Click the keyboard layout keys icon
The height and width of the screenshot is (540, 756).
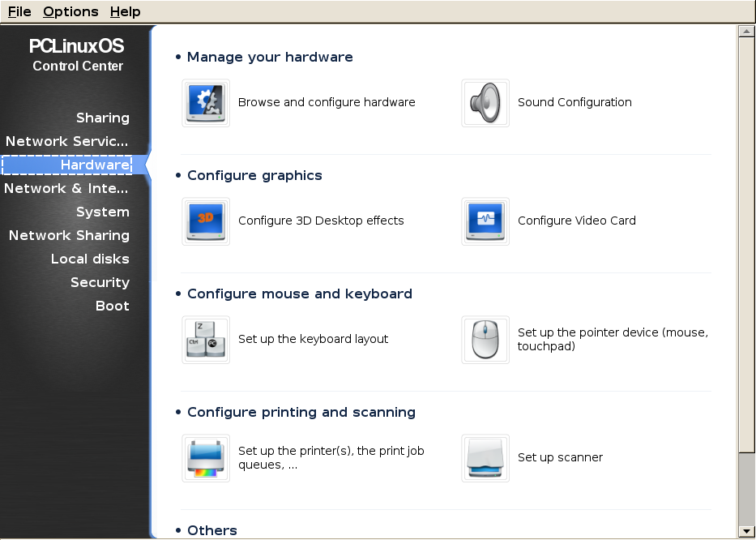click(206, 339)
